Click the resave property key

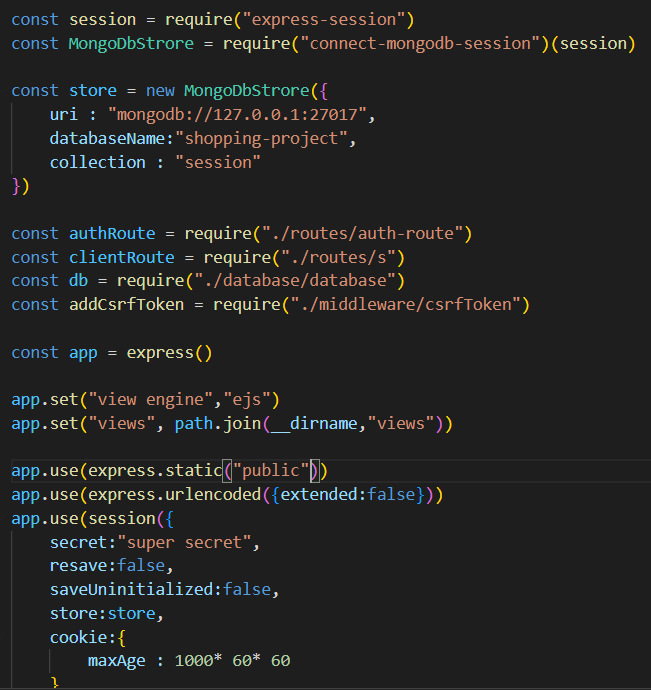78,565
